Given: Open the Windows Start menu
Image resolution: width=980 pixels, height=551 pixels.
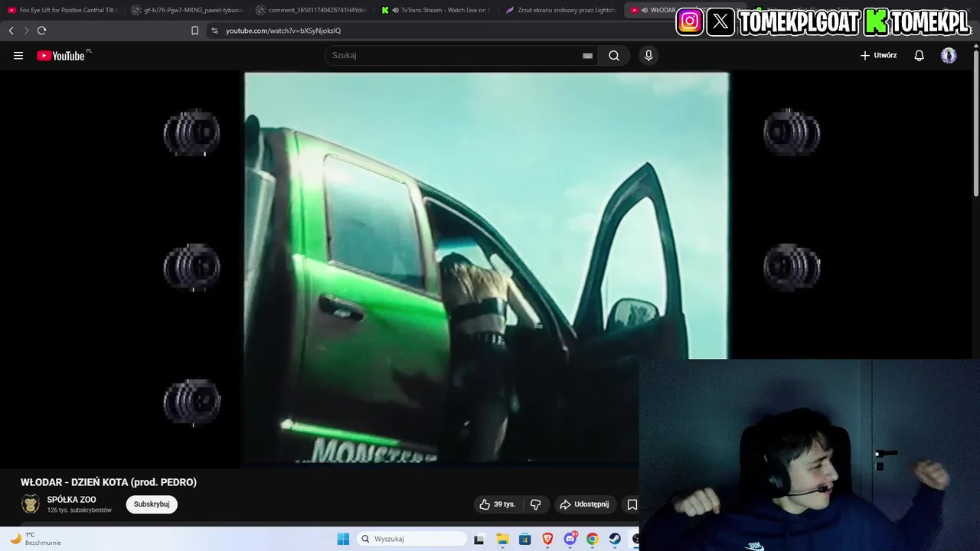Looking at the screenshot, I should (343, 539).
